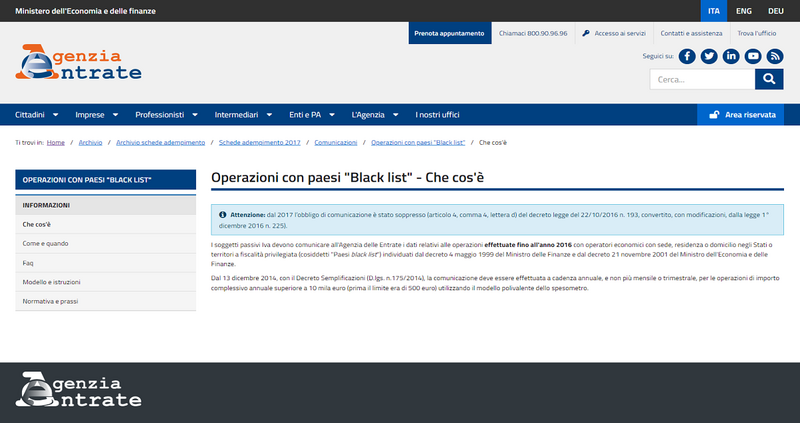
Task: Open the Imprese menu
Action: pyautogui.click(x=90, y=115)
